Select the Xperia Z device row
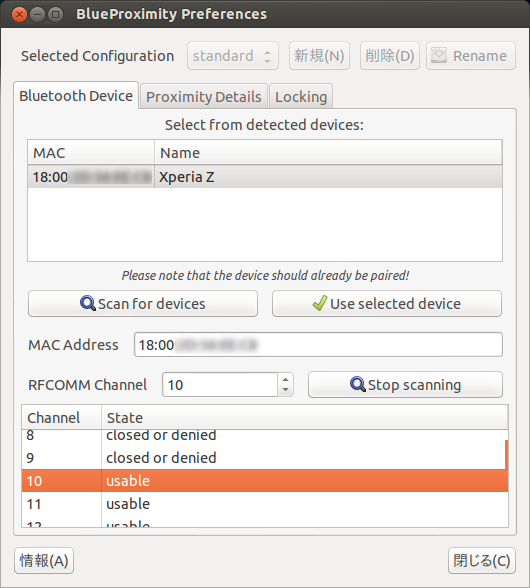Viewport: 530px width, 588px height. [265, 177]
